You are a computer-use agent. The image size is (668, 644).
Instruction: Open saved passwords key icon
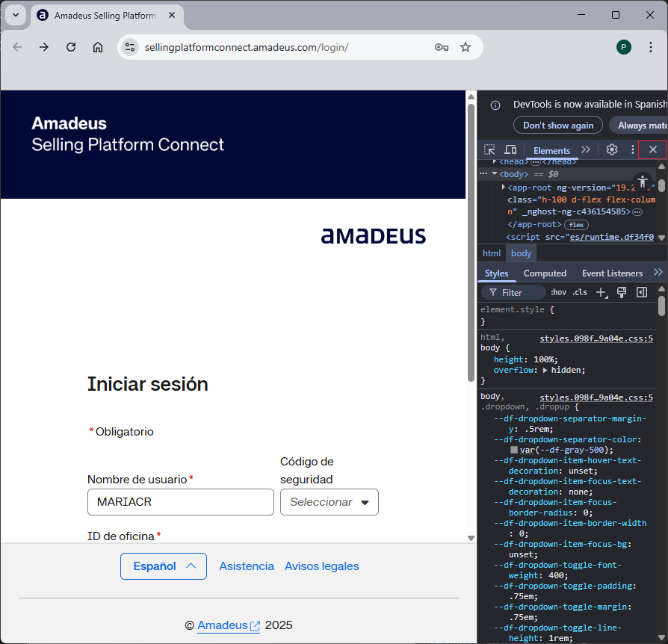tap(442, 47)
